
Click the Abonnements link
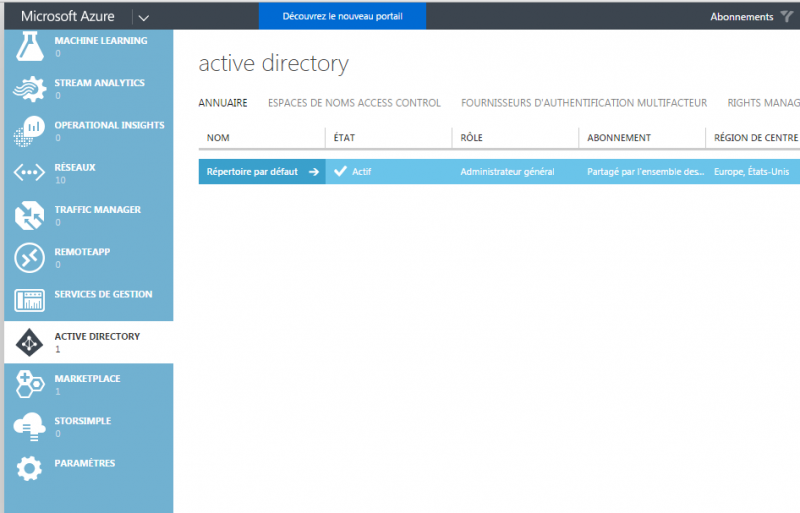(742, 17)
